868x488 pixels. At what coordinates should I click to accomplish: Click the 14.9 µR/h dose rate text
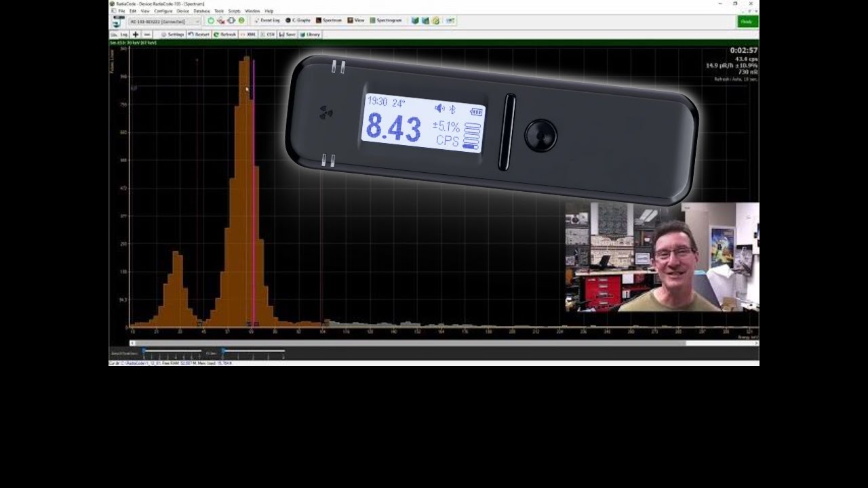732,66
